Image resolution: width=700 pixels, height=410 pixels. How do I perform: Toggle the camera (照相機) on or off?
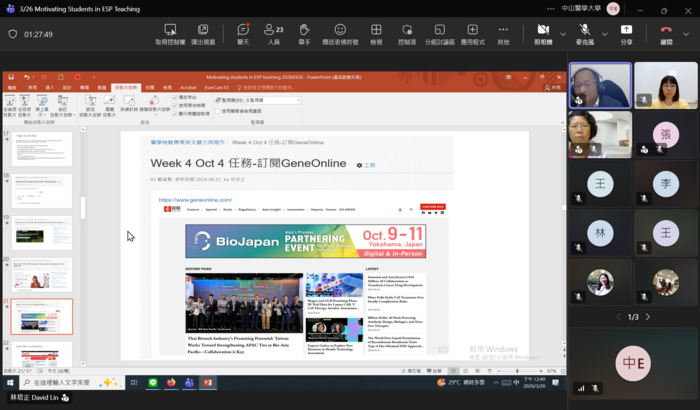(541, 34)
